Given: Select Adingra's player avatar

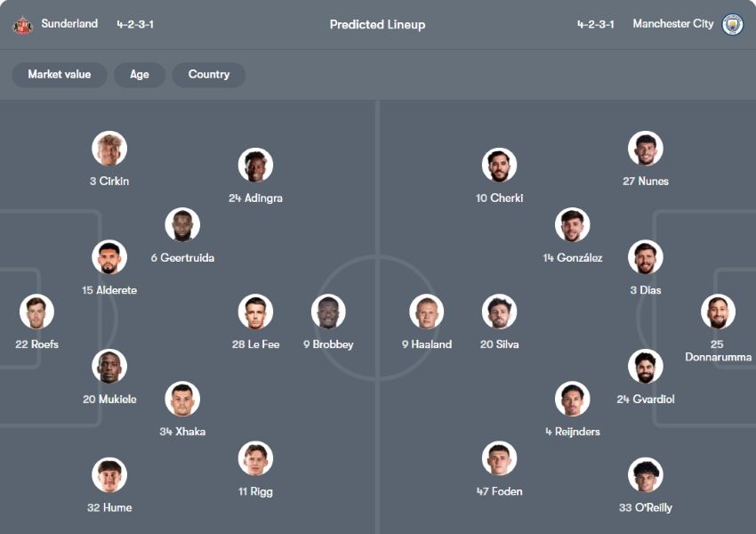Looking at the screenshot, I should (255, 166).
